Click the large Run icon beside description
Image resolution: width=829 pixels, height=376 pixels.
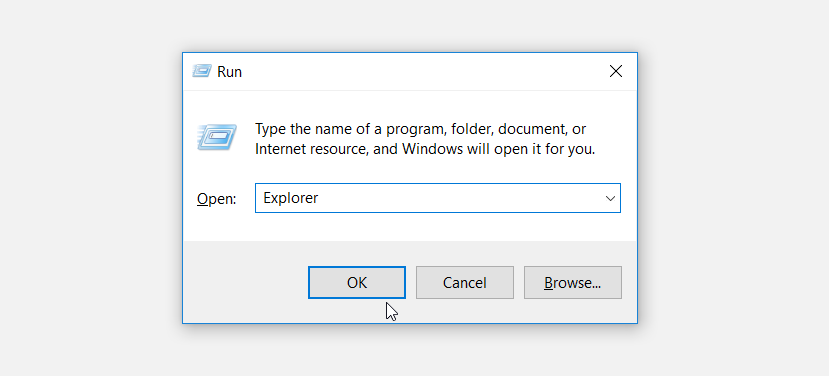click(217, 137)
